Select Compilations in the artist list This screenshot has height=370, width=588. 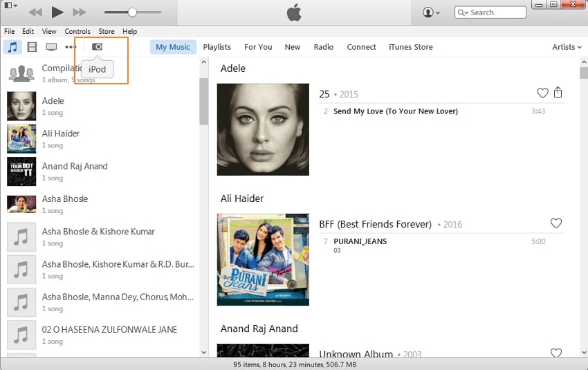(x=100, y=73)
